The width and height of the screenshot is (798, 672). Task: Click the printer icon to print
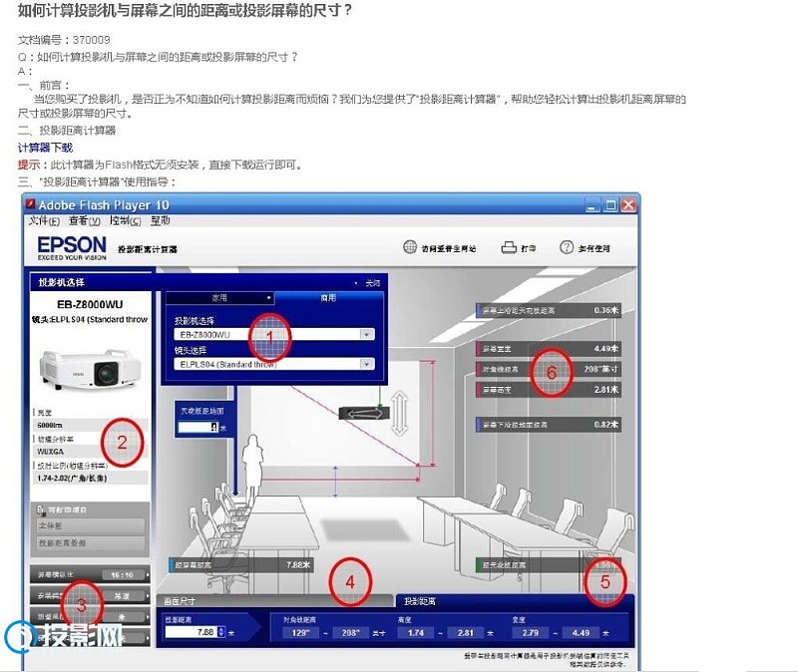(508, 247)
